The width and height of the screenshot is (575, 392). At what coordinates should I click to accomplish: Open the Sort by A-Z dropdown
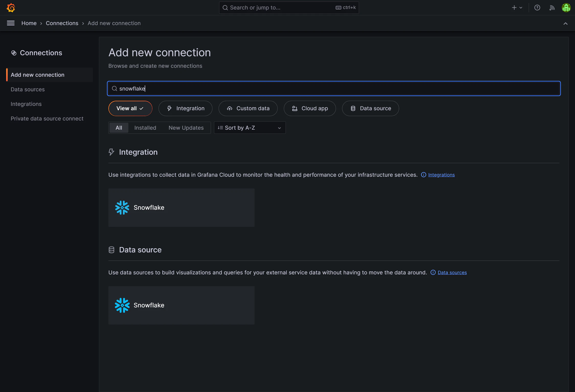(x=250, y=128)
